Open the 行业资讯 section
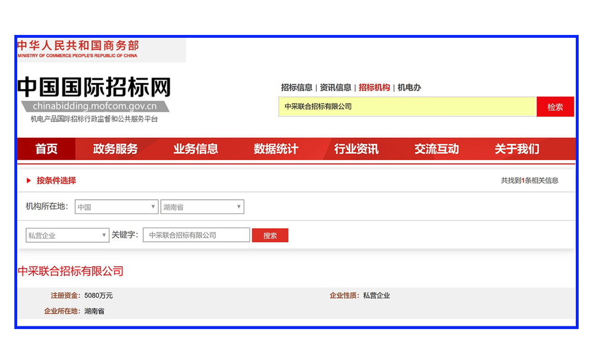 [x=356, y=149]
